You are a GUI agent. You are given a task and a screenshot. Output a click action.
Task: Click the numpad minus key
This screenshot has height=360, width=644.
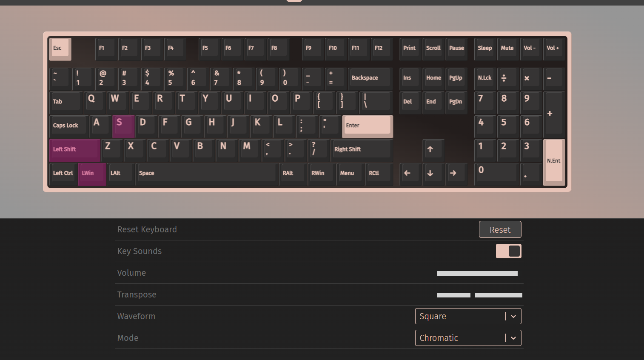point(554,79)
